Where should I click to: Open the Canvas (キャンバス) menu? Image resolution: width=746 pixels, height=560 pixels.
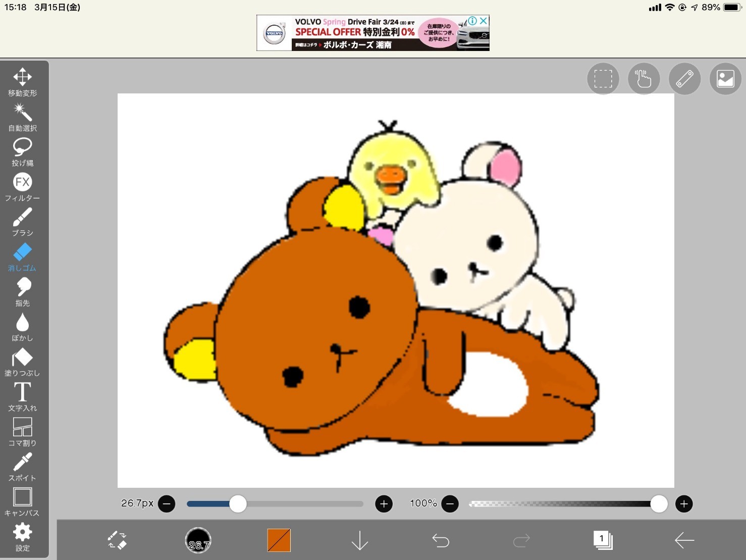coord(22,501)
